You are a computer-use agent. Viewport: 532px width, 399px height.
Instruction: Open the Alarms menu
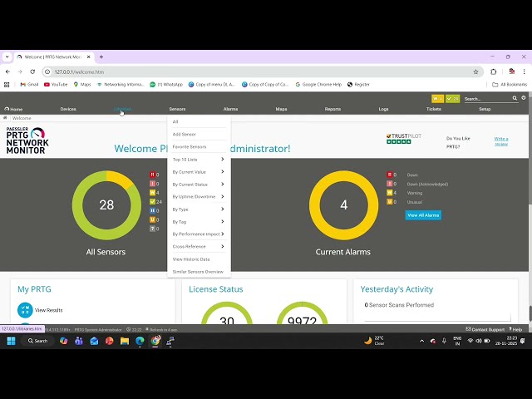coord(231,109)
